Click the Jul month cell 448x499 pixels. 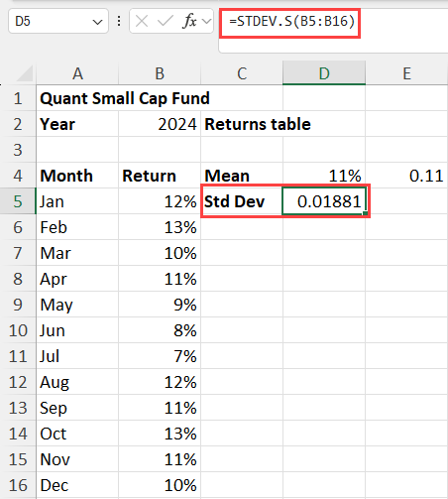pyautogui.click(x=77, y=356)
